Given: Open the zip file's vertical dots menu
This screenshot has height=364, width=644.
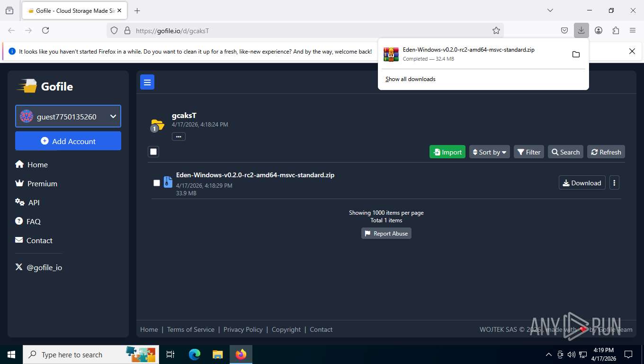Looking at the screenshot, I should click(614, 183).
